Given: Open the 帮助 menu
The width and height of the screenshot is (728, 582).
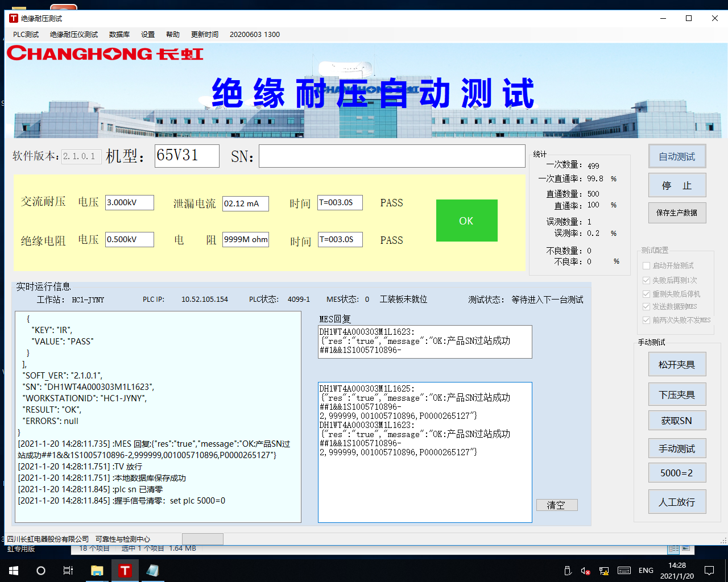Looking at the screenshot, I should tap(173, 35).
